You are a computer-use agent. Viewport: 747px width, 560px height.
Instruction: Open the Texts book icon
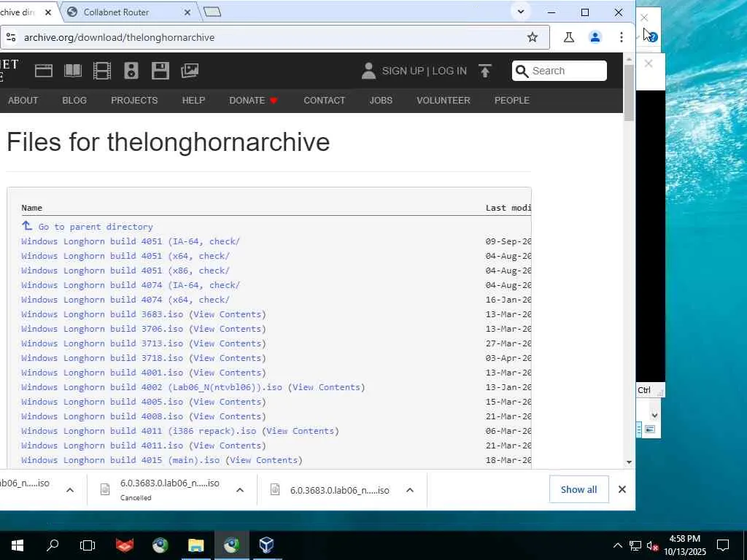(73, 71)
